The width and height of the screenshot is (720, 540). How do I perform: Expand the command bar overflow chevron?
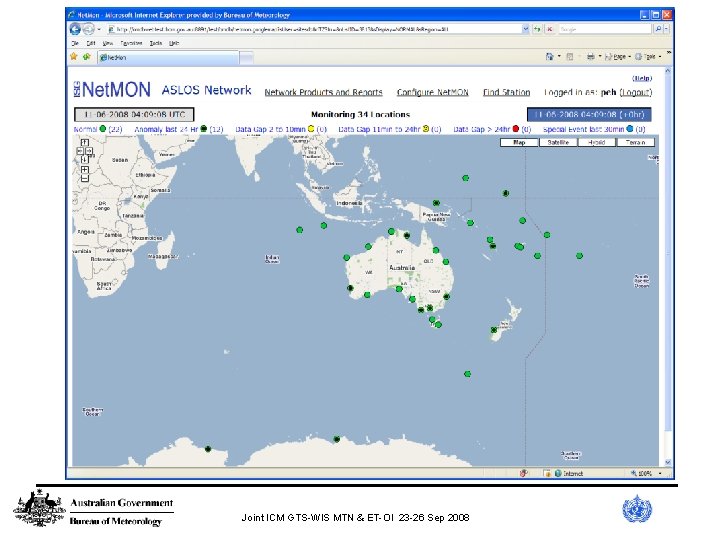coord(669,53)
